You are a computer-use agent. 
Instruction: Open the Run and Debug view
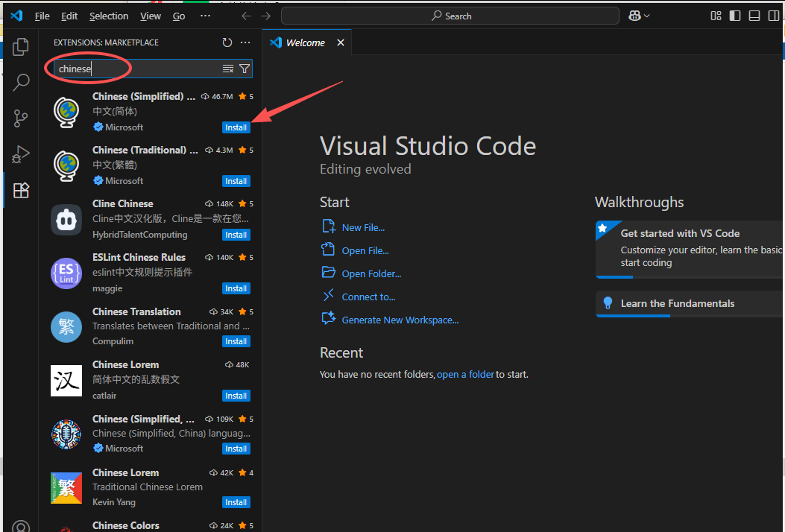pyautogui.click(x=21, y=154)
